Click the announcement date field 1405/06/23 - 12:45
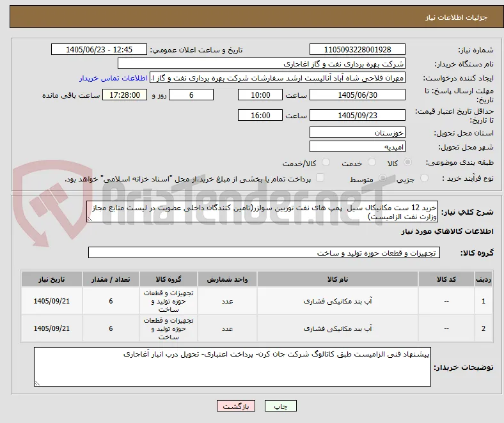The width and height of the screenshot is (504, 423). [x=99, y=49]
